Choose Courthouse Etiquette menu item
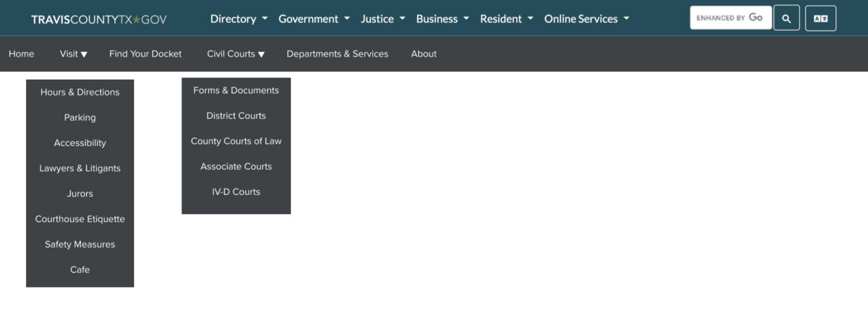Screen dimensions: 868x334 (80, 219)
